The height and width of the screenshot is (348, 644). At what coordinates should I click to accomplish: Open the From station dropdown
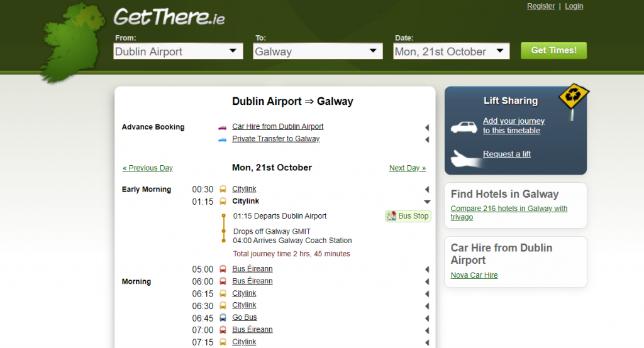[178, 52]
